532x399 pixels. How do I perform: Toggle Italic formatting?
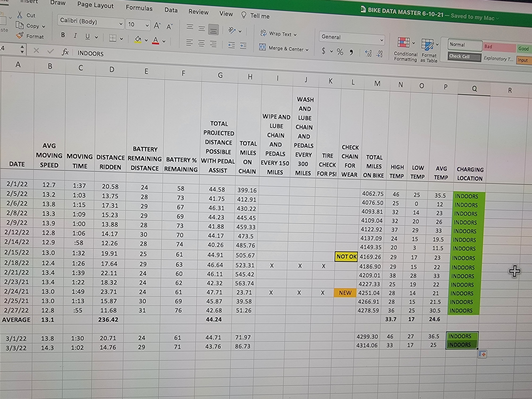(75, 36)
